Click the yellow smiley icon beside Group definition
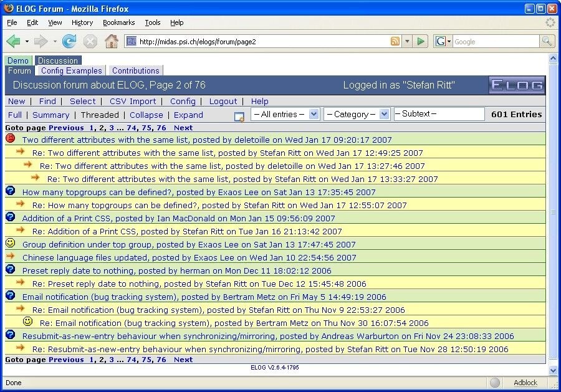561x392 pixels. (x=10, y=244)
